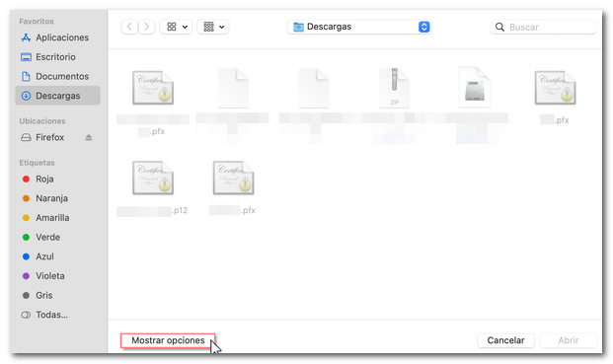Click the Buscar search field
613x364 pixels.
(x=544, y=27)
